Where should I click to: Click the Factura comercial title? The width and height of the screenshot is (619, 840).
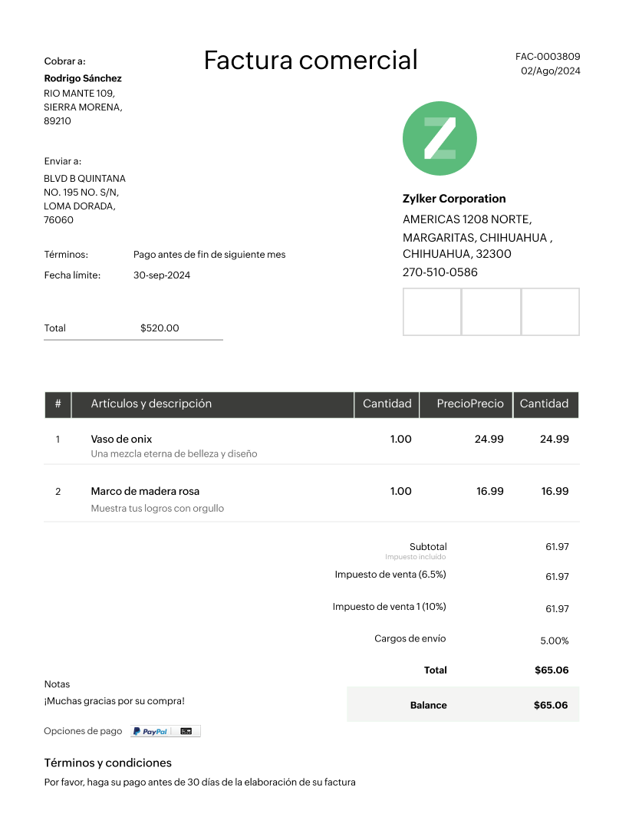pos(311,60)
